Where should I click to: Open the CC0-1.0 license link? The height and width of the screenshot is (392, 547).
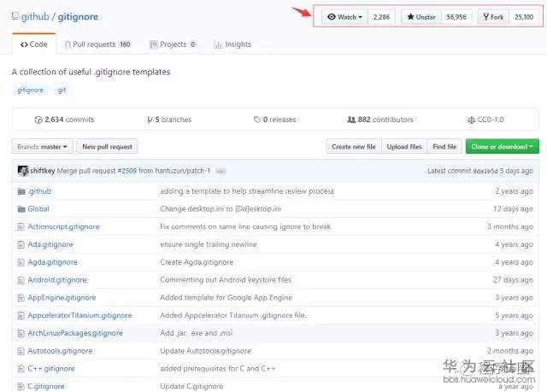485,120
